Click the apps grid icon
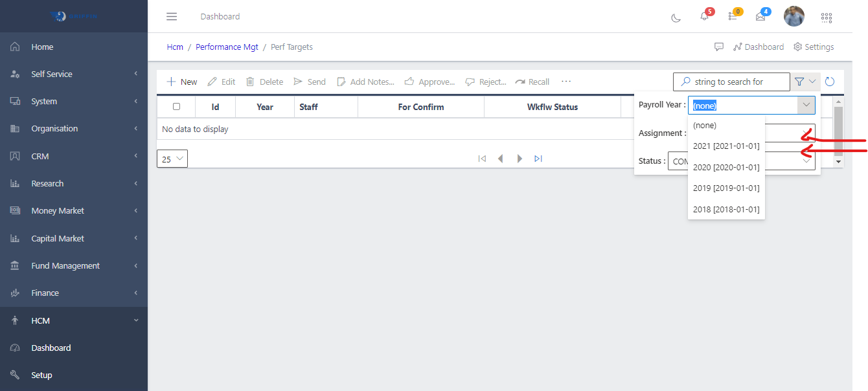Image resolution: width=868 pixels, height=391 pixels. pyautogui.click(x=826, y=17)
